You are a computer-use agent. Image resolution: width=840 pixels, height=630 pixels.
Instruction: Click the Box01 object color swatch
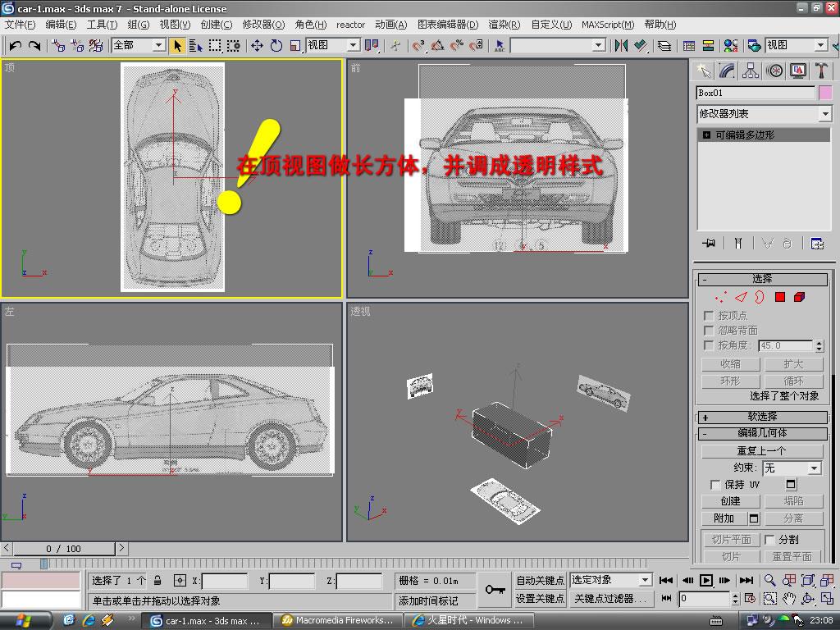[825, 93]
